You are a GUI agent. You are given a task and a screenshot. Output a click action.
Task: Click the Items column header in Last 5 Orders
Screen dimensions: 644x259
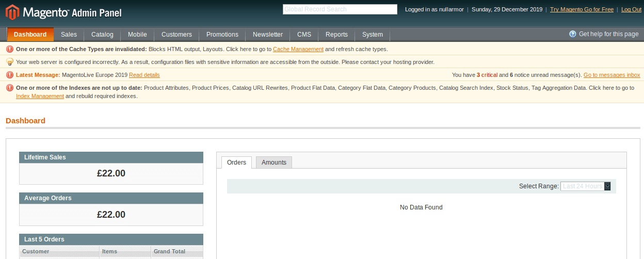click(x=125, y=252)
